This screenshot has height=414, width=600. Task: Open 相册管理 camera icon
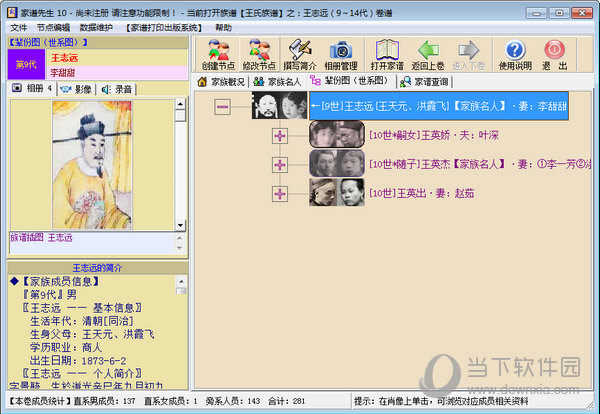341,54
